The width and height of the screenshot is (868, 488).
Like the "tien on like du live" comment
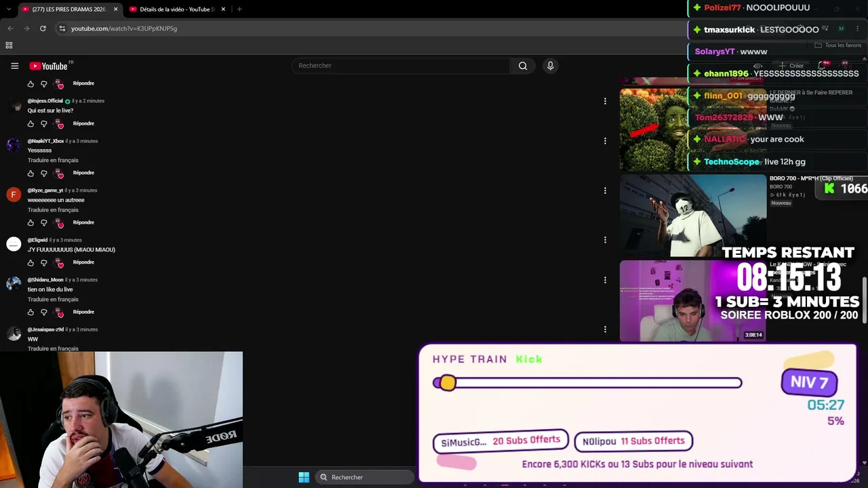(31, 312)
